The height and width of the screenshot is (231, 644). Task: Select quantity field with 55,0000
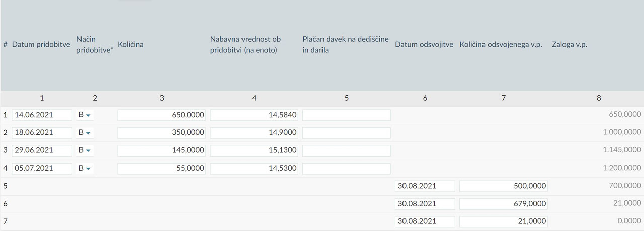[162, 168]
